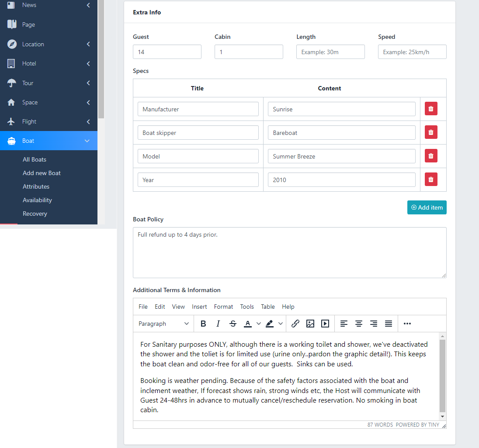Viewport: 479px width, 448px height.
Task: Click the insert image icon
Action: 310,324
